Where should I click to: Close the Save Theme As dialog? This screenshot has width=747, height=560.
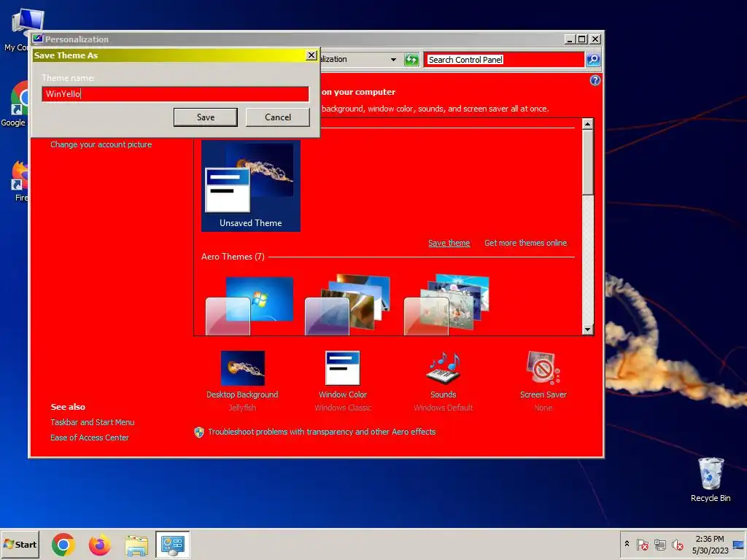(311, 55)
